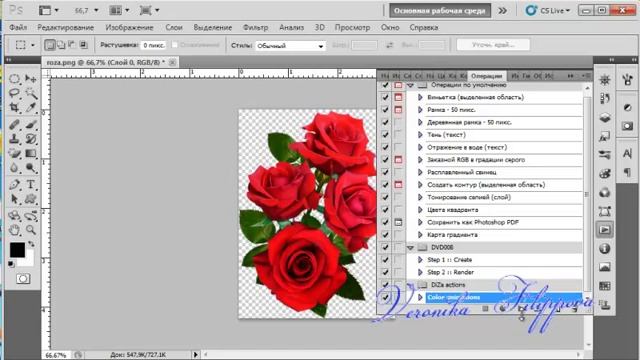Select the Quick Selection tool
Viewport: 640px width, 360px height.
tap(31, 93)
